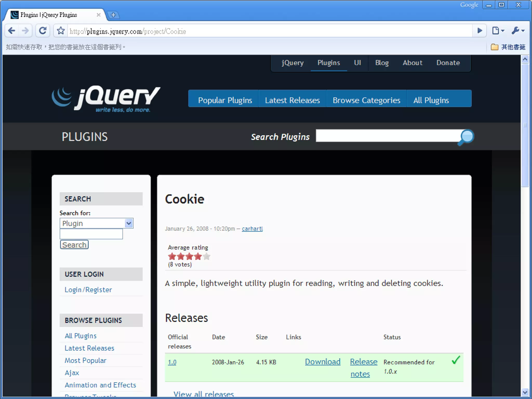Viewport: 532px width, 399px height.
Task: Rate with the fifth grey star
Action: click(207, 257)
